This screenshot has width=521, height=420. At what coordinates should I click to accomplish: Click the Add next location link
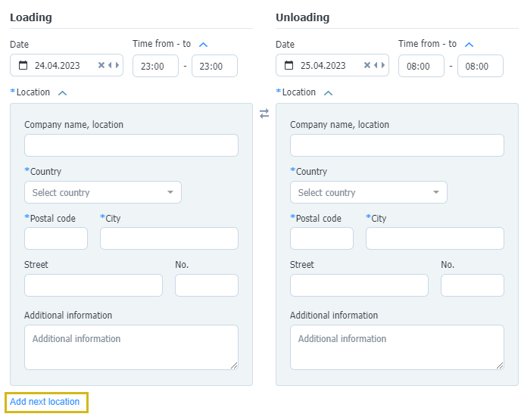pos(45,402)
